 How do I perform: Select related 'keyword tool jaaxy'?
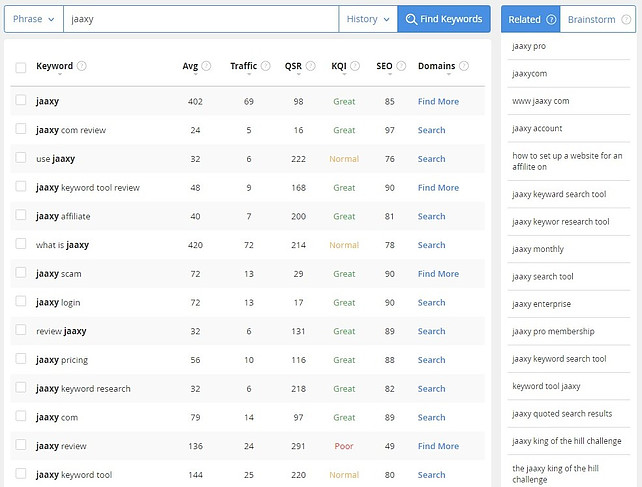[x=546, y=386]
